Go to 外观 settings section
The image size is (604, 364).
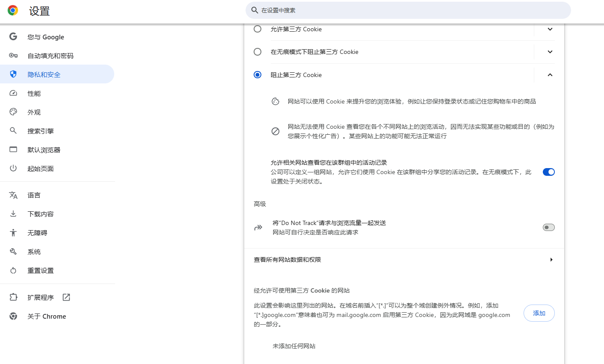(x=57, y=112)
